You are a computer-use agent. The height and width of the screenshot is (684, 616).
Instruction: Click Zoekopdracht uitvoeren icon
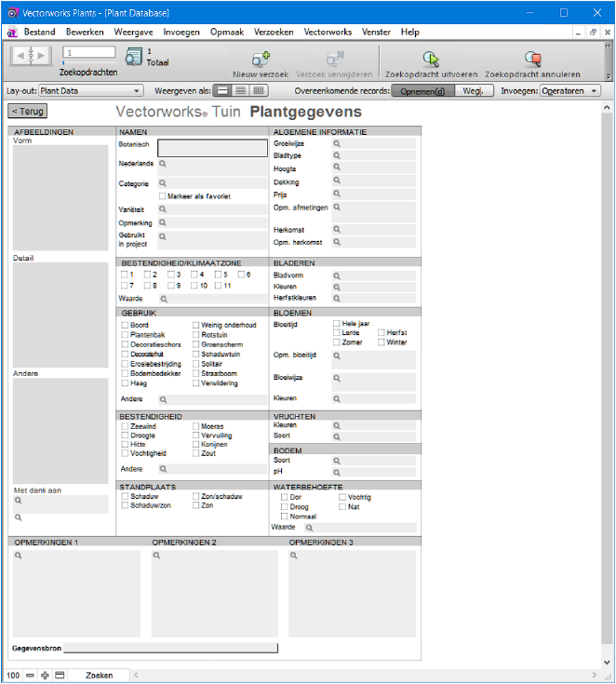click(x=430, y=60)
